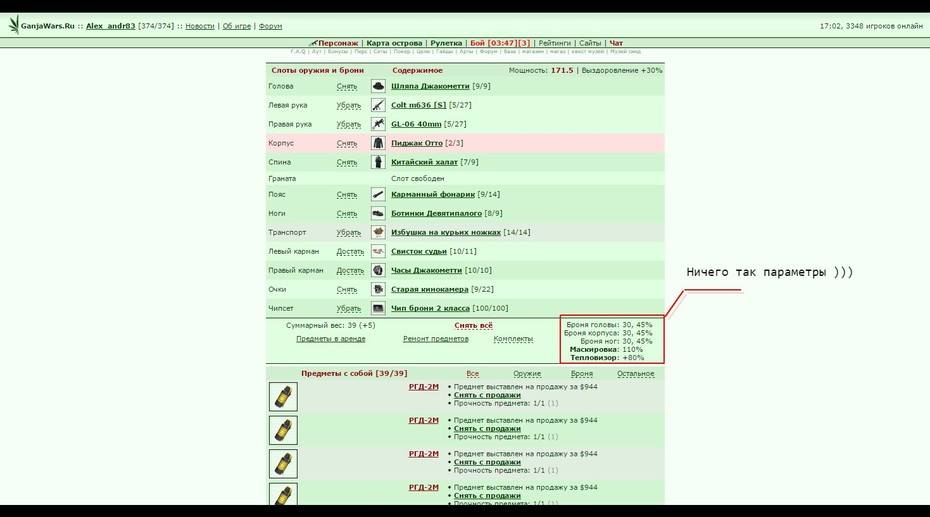Click the hat icon for Шляпа Джакометти
Screen dimensions: 930x517
pyautogui.click(x=378, y=86)
